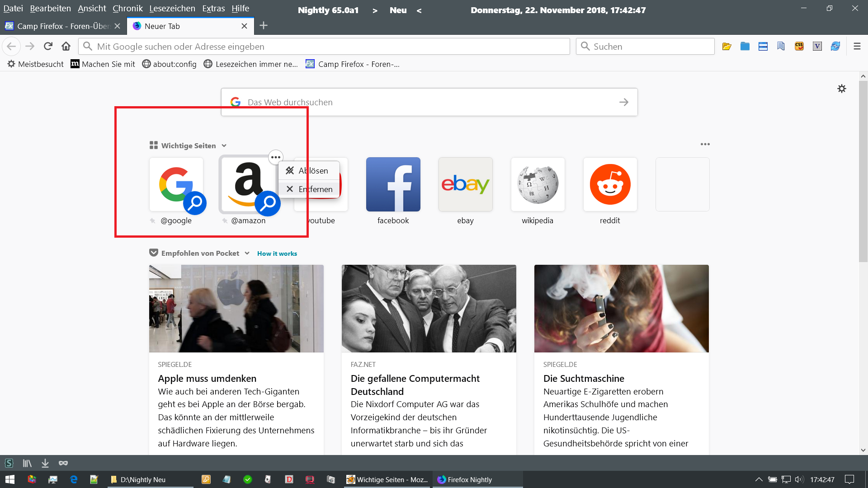Open the Library icon in bottom bar
868x488 pixels.
coord(27,463)
